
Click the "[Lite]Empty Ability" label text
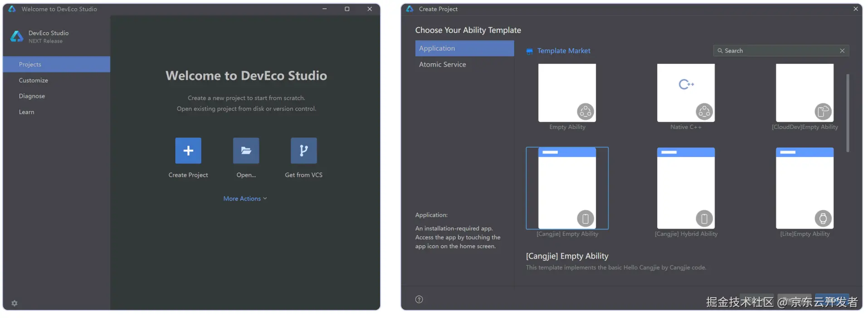805,234
